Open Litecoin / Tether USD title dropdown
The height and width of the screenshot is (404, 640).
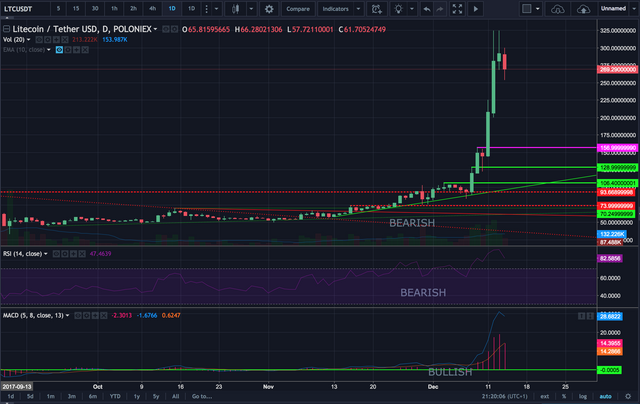tap(156, 29)
